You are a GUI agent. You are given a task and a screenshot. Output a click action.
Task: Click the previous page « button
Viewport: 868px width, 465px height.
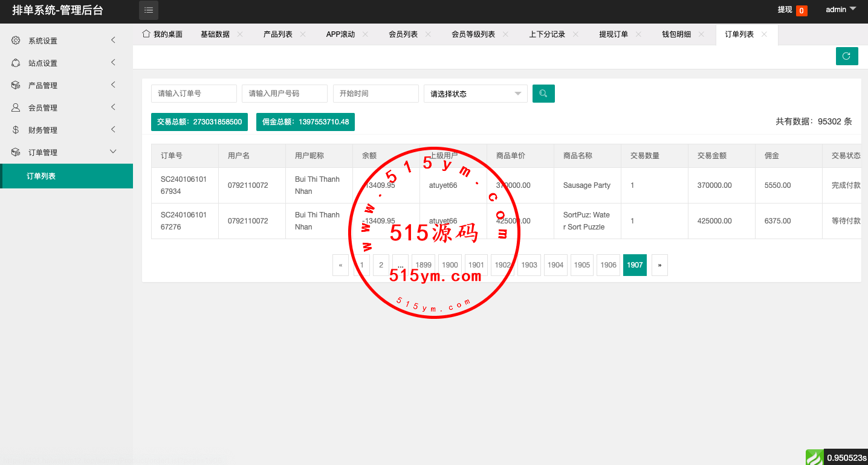pos(340,265)
